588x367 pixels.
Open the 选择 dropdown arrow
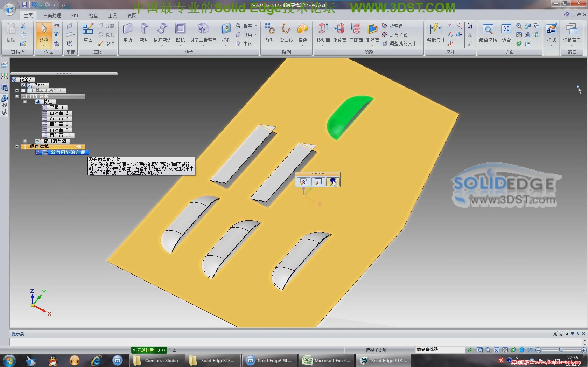tap(44, 46)
